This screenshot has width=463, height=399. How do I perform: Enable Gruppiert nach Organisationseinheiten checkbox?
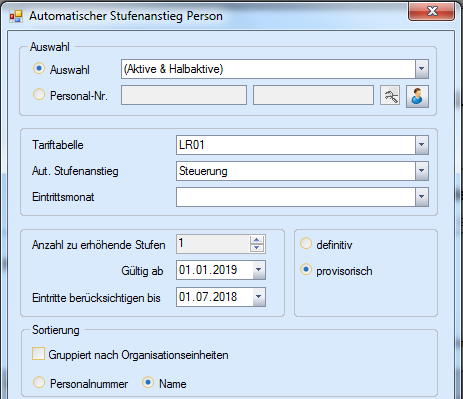coord(38,354)
